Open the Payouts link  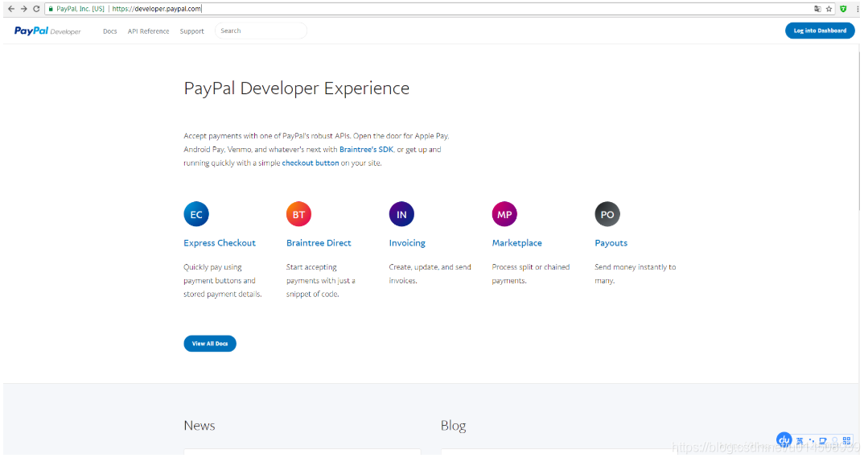[x=611, y=242]
